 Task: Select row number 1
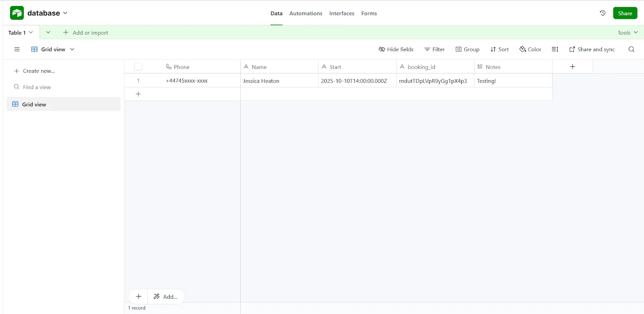pos(138,81)
